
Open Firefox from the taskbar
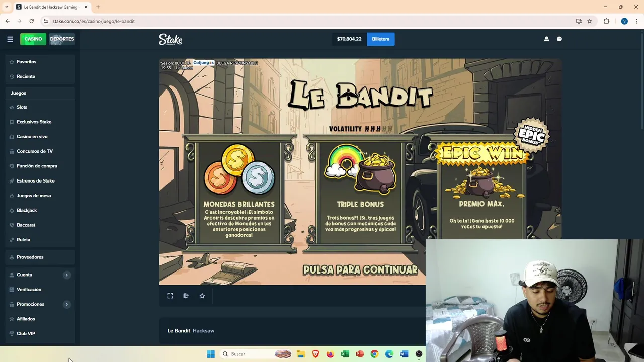330,354
